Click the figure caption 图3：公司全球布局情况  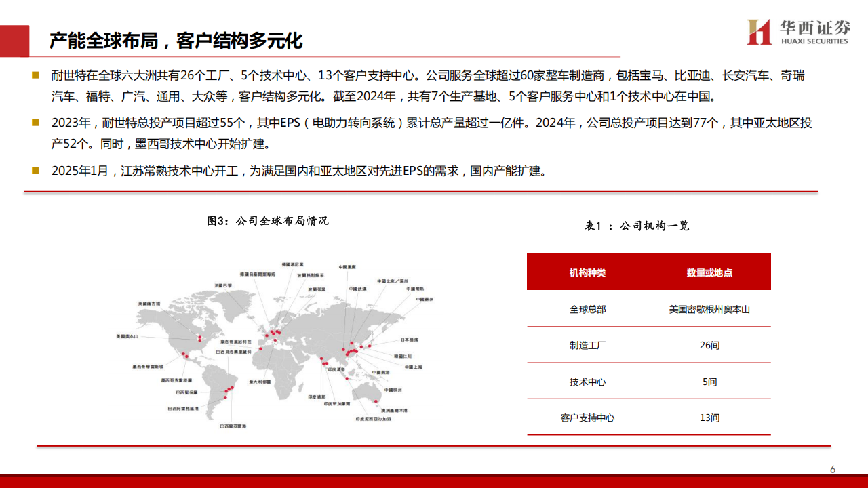coord(268,220)
